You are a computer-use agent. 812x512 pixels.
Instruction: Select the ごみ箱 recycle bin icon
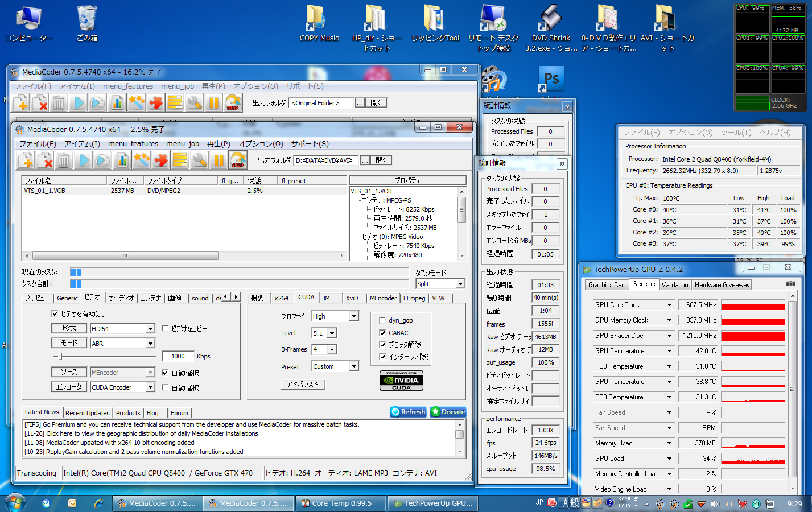pyautogui.click(x=87, y=24)
